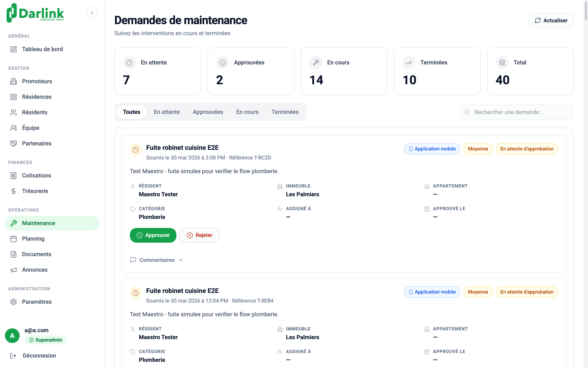
Task: Click the Actualiser refresh button
Action: (x=551, y=20)
